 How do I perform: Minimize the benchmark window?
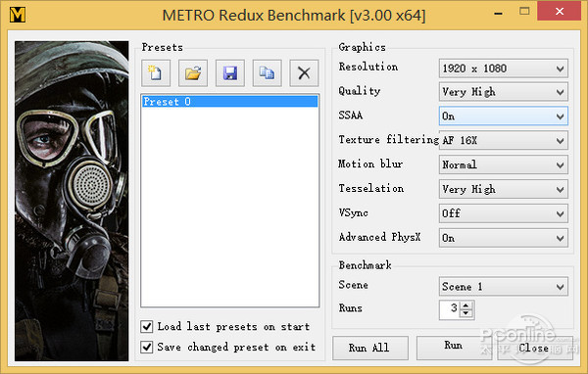tap(499, 13)
